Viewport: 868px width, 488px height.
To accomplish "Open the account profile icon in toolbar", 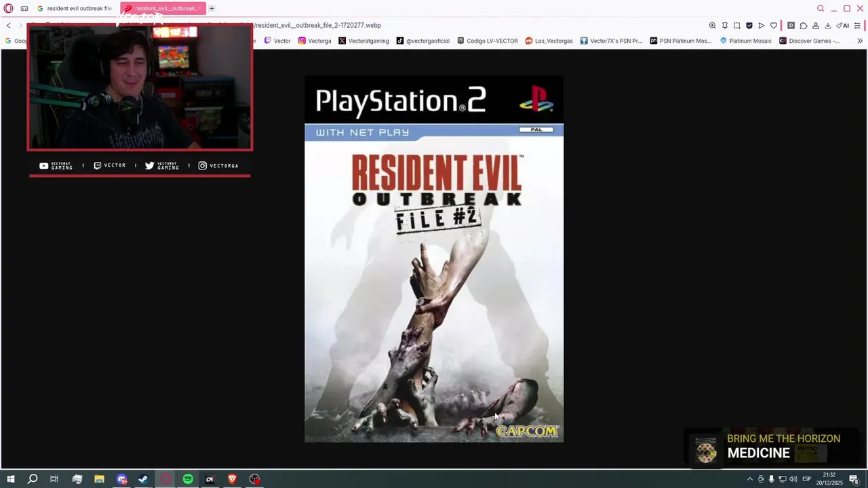I will [x=816, y=25].
